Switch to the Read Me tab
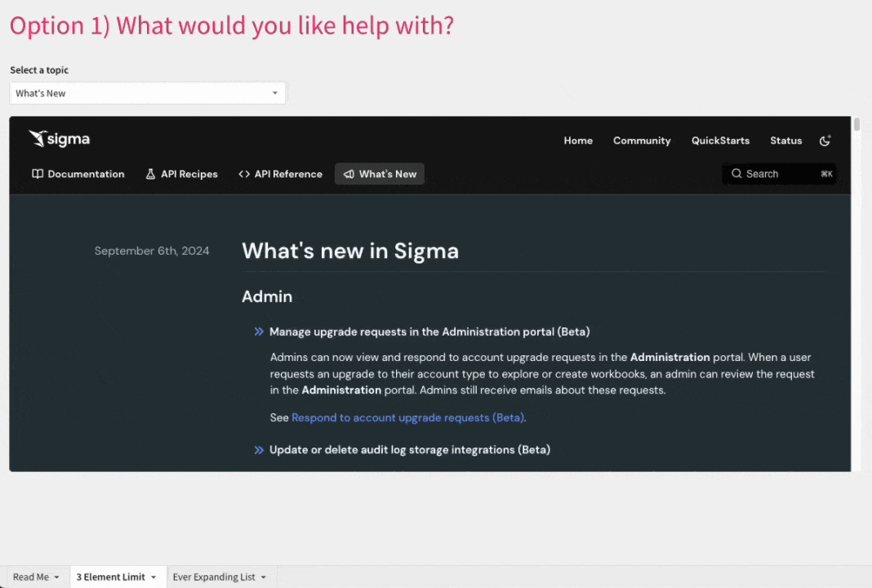 [30, 577]
